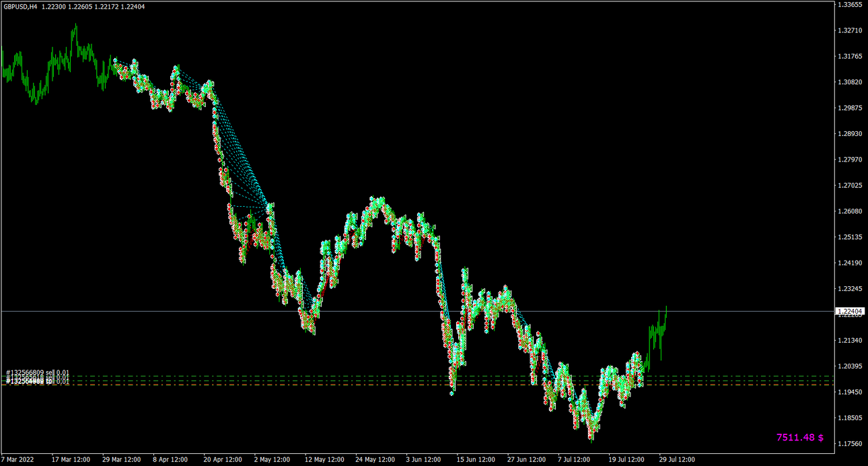Click price scale value 1.30820
868x466 pixels.
850,82
